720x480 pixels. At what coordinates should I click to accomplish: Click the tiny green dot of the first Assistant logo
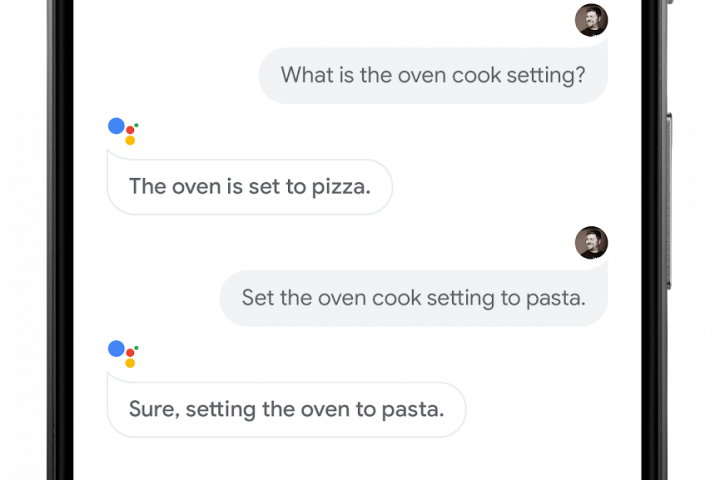point(136,124)
